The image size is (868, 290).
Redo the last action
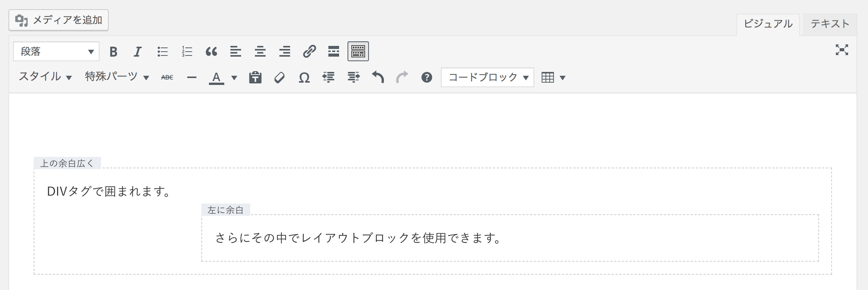pos(402,77)
